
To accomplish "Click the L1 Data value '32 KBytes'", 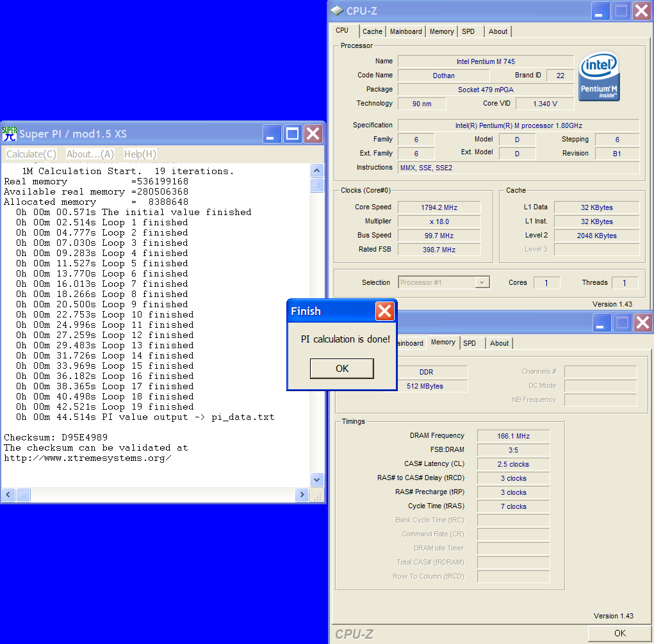I will [x=597, y=207].
